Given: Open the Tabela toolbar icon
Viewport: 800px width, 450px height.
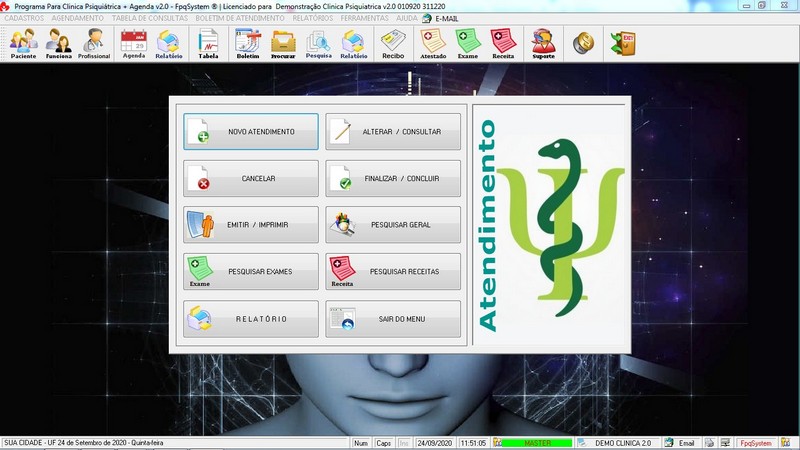Looking at the screenshot, I should 208,43.
